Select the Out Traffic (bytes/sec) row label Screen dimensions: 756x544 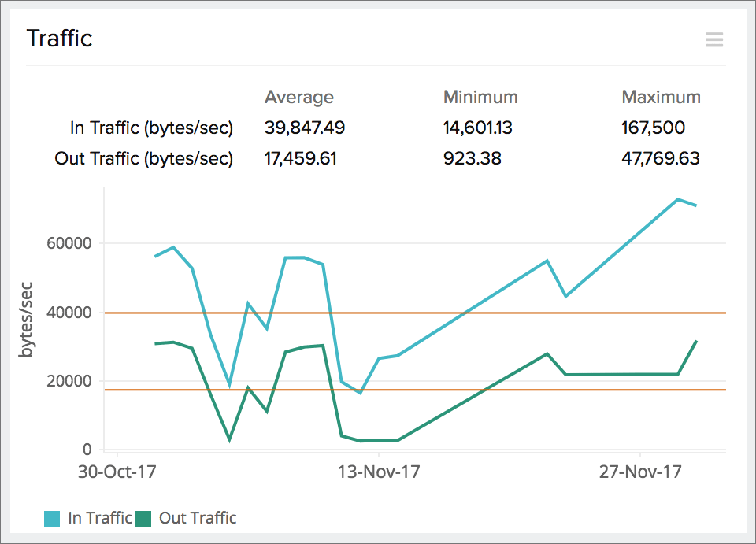pos(144,158)
